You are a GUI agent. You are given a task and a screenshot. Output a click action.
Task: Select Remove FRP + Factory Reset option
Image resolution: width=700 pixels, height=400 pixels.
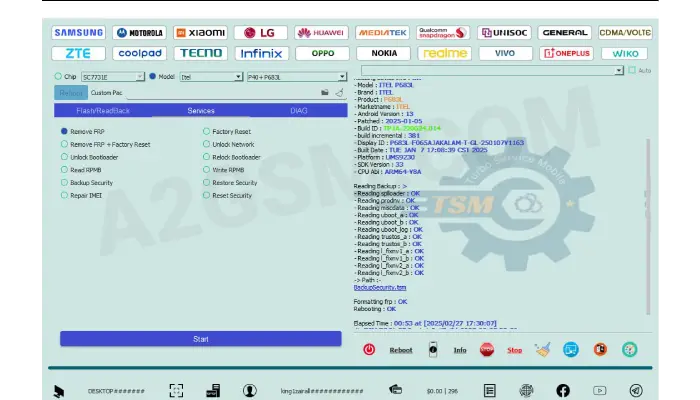coord(64,144)
